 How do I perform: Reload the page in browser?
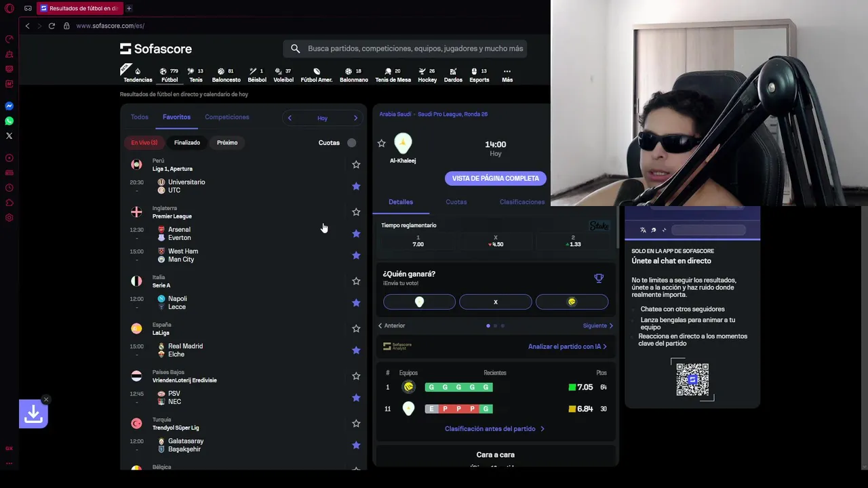pos(52,26)
